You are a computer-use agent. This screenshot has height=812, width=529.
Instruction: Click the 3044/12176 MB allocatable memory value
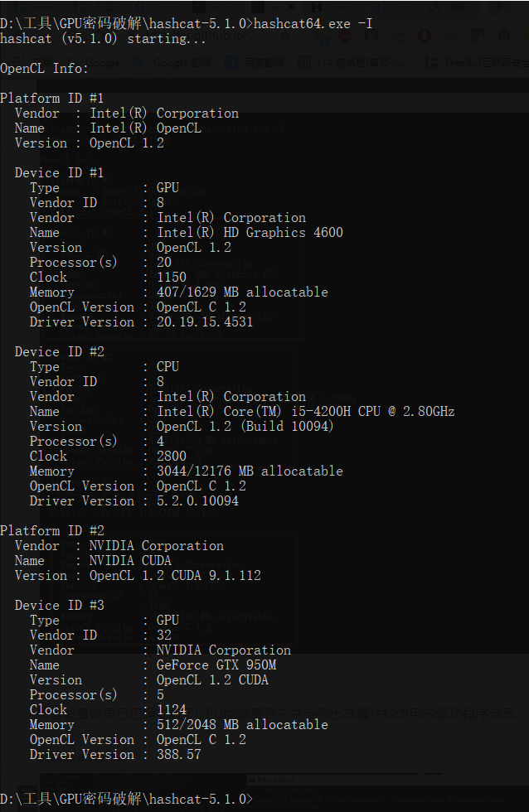[x=250, y=471]
